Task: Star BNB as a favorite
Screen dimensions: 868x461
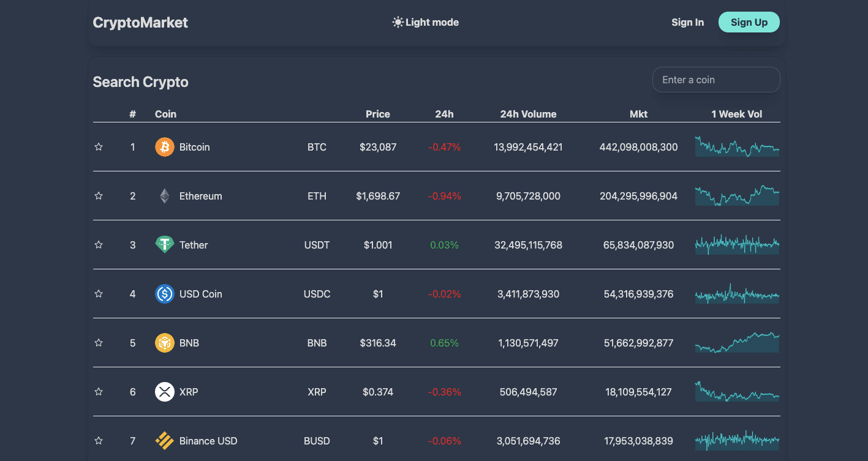Action: click(99, 343)
